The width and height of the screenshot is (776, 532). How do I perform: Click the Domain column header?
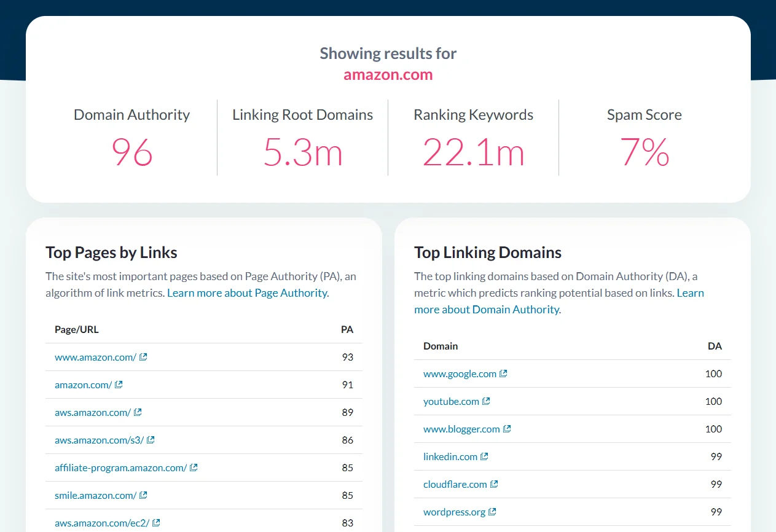click(x=441, y=346)
